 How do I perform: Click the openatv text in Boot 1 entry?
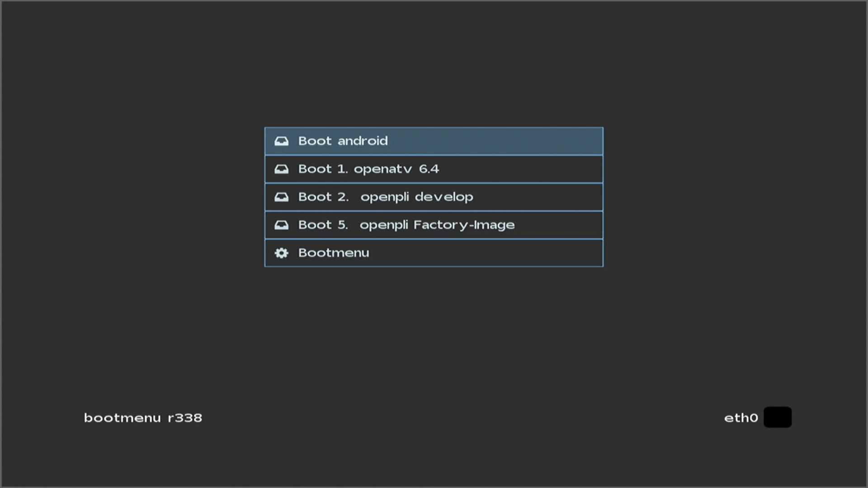(382, 169)
